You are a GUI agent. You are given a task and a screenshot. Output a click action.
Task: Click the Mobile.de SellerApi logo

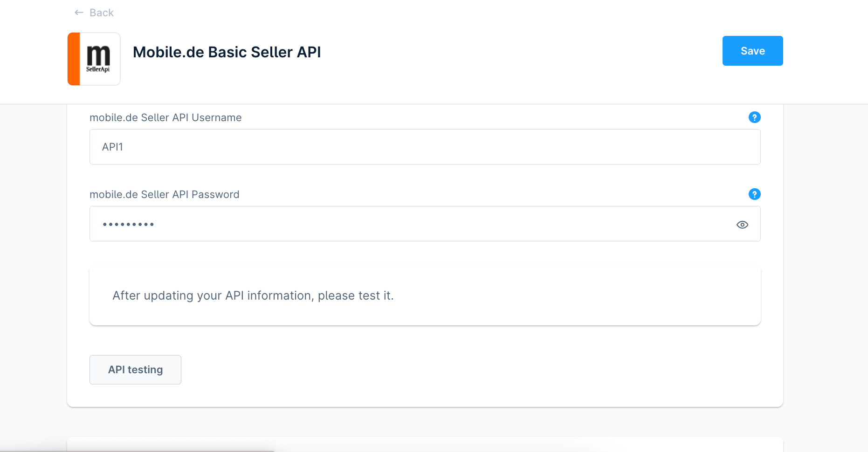(94, 59)
